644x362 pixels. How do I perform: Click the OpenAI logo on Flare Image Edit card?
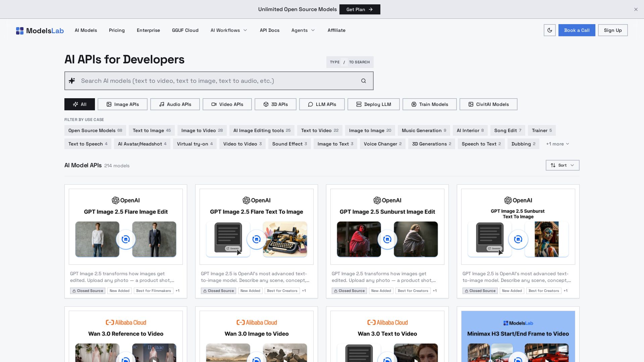click(x=126, y=200)
